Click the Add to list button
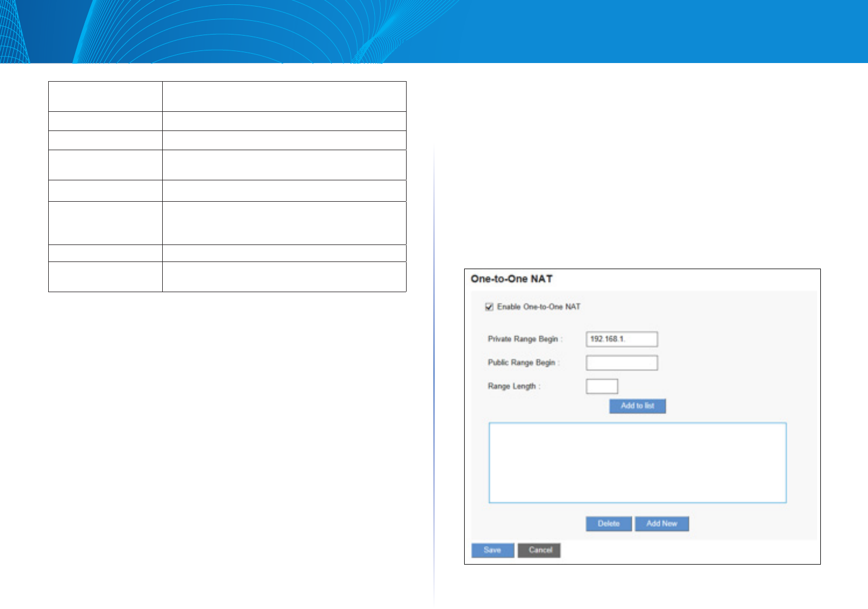The width and height of the screenshot is (868, 609). pos(637,406)
